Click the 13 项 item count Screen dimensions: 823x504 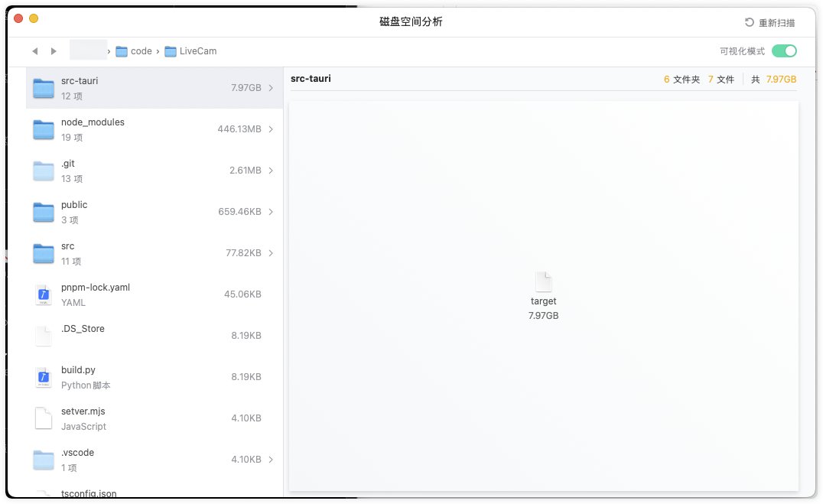(x=72, y=178)
